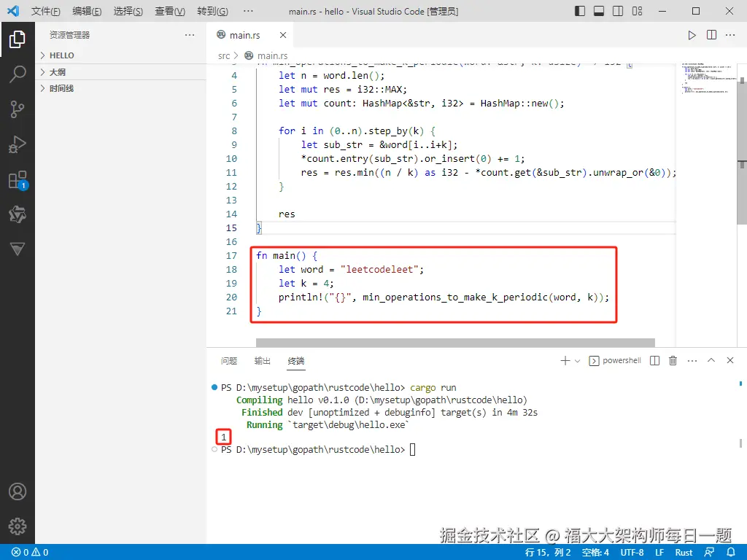Switch to the 输出 output tab
This screenshot has height=560, width=747.
click(262, 361)
